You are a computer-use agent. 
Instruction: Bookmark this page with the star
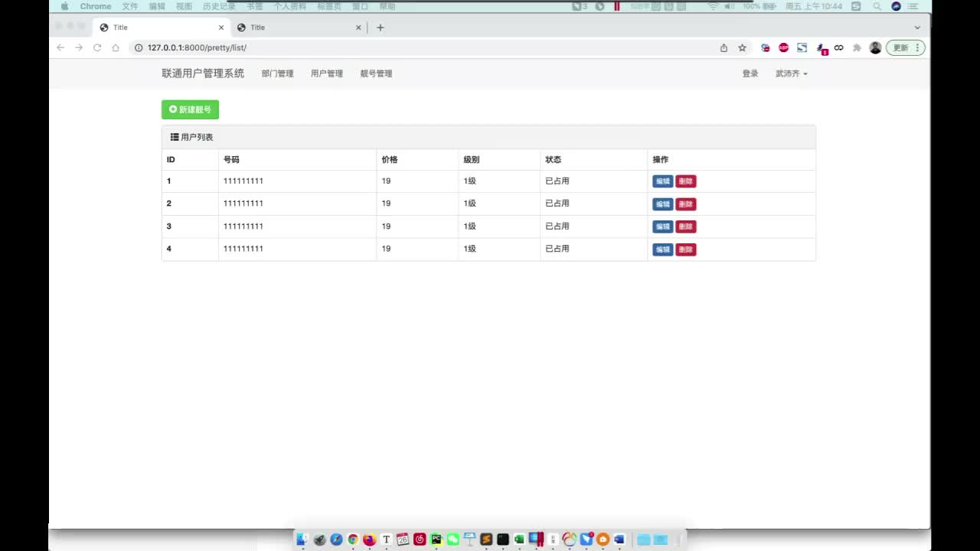click(x=742, y=47)
